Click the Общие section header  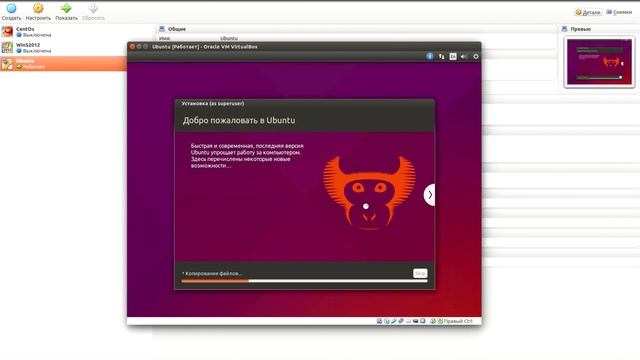point(177,29)
